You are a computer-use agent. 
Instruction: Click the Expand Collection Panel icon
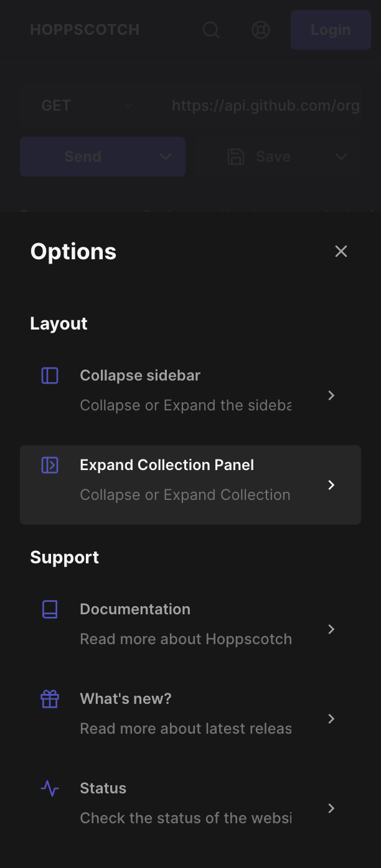[49, 465]
